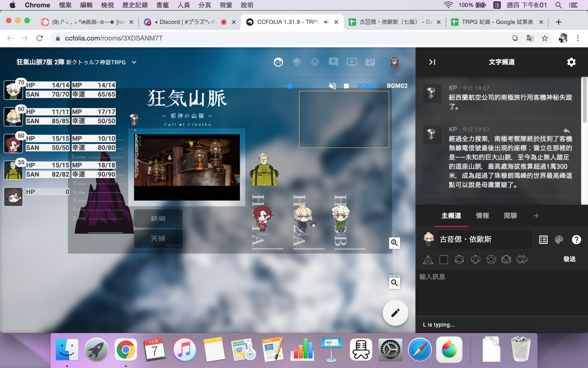
Task: Mute the CCFOLIA tab audio
Action: (326, 22)
